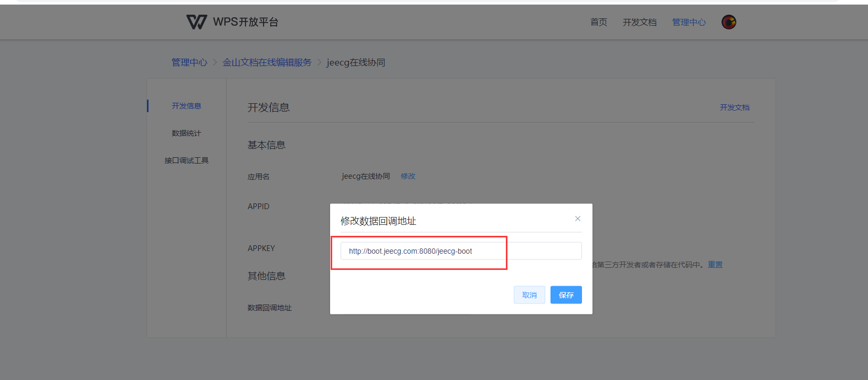868x380 pixels.
Task: Click 金山文档在线编辑服务 breadcrumb link
Action: [x=267, y=62]
